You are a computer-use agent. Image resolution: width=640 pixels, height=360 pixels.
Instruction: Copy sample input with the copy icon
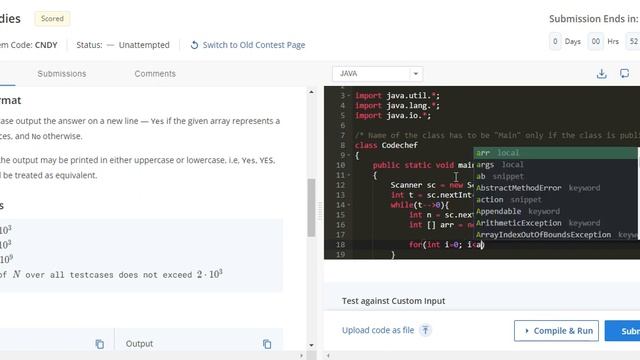click(100, 344)
